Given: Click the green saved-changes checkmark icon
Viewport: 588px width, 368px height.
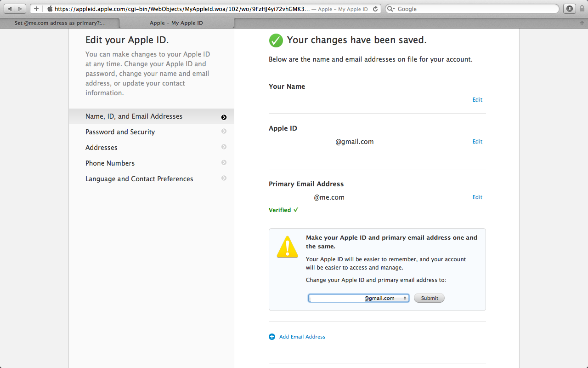Looking at the screenshot, I should 276,40.
